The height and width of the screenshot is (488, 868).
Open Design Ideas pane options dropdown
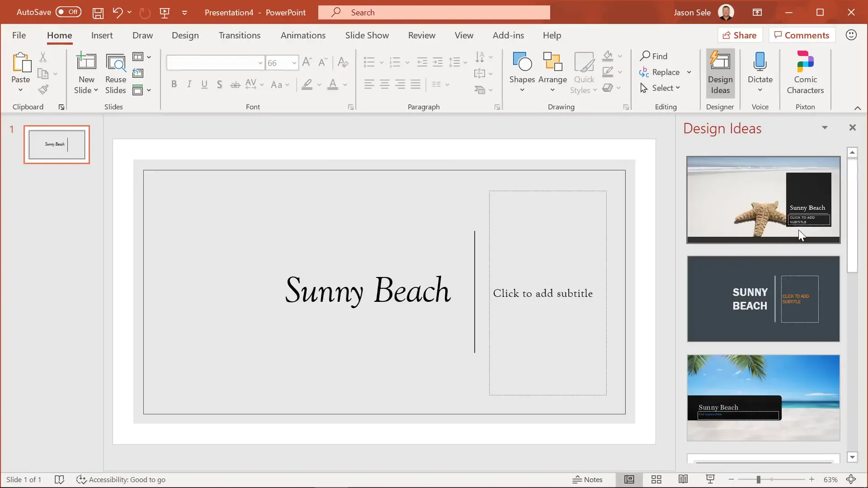coord(825,128)
